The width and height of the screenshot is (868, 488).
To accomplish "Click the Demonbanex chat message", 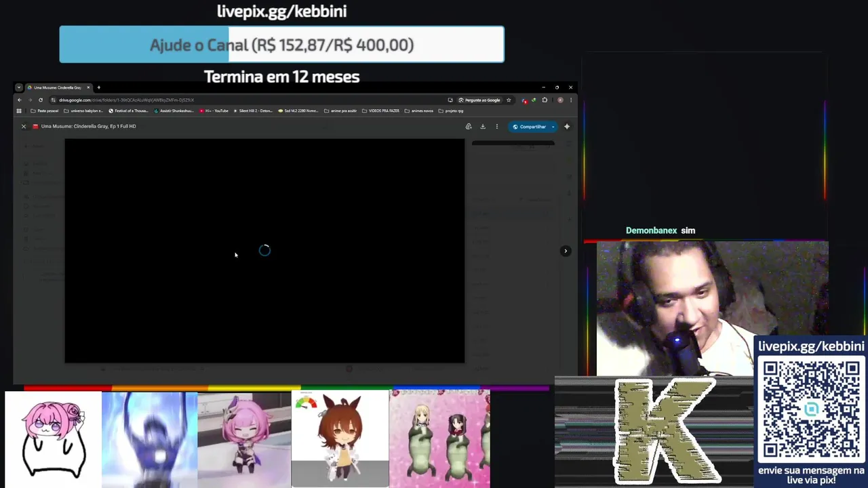I will click(660, 230).
